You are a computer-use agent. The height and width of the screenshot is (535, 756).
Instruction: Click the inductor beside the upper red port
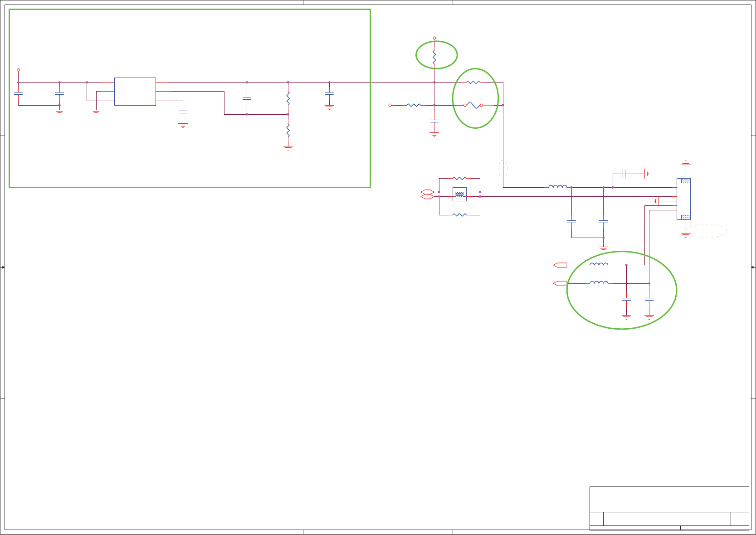pos(599,264)
